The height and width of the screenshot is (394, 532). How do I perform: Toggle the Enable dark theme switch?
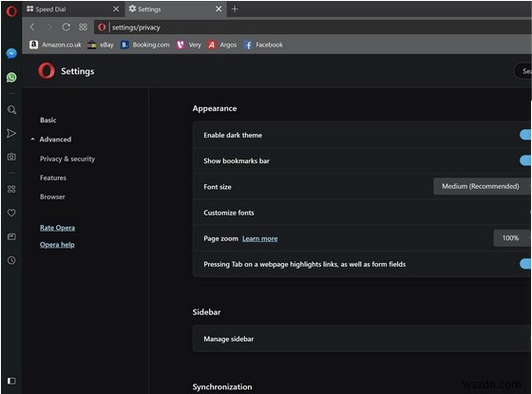pos(525,135)
